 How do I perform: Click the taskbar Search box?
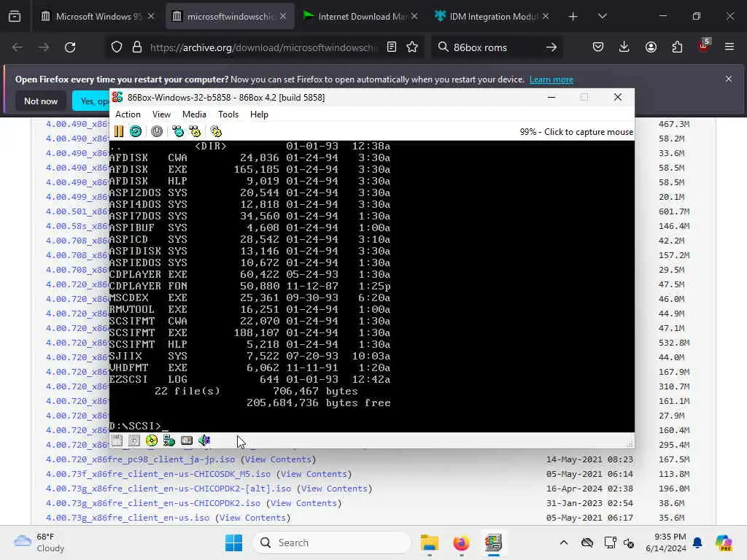pos(332,542)
